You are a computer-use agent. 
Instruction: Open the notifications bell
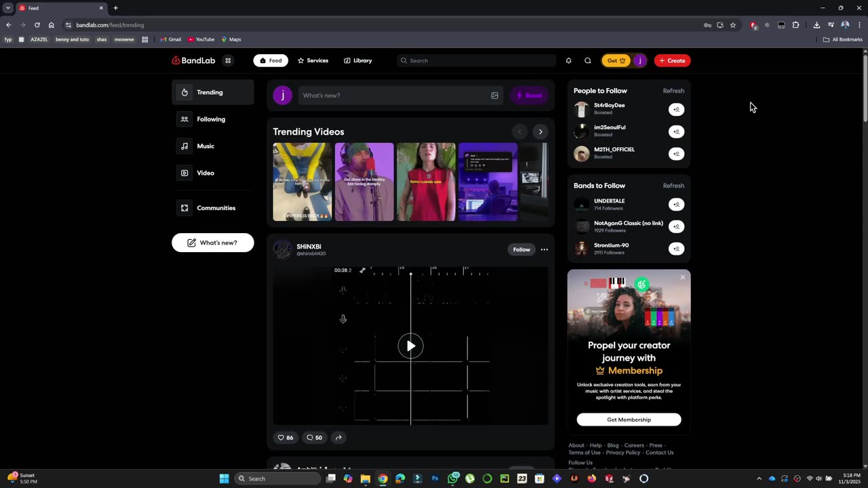click(x=568, y=60)
